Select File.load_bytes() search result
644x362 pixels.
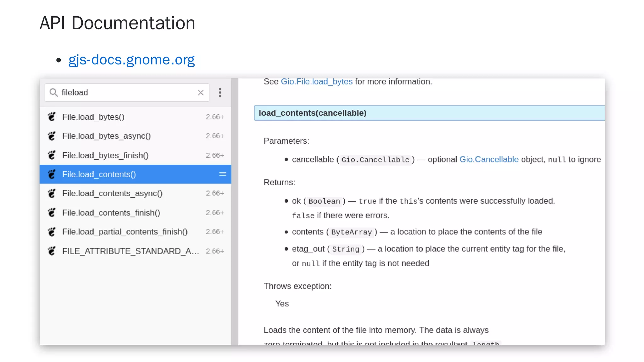click(93, 117)
